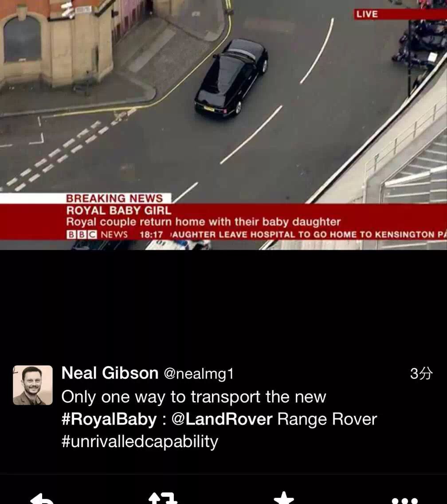Retweet Neal Gibson's tweet
447x504 pixels.
point(163,498)
